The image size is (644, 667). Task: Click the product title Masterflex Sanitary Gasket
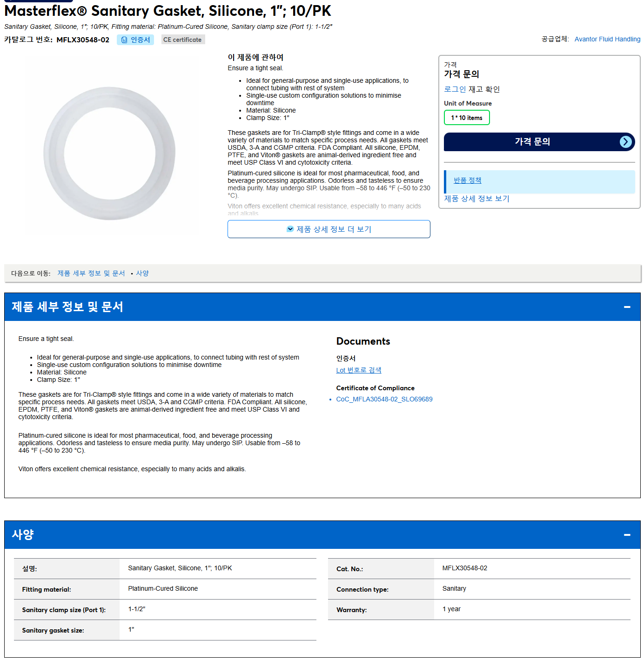168,11
